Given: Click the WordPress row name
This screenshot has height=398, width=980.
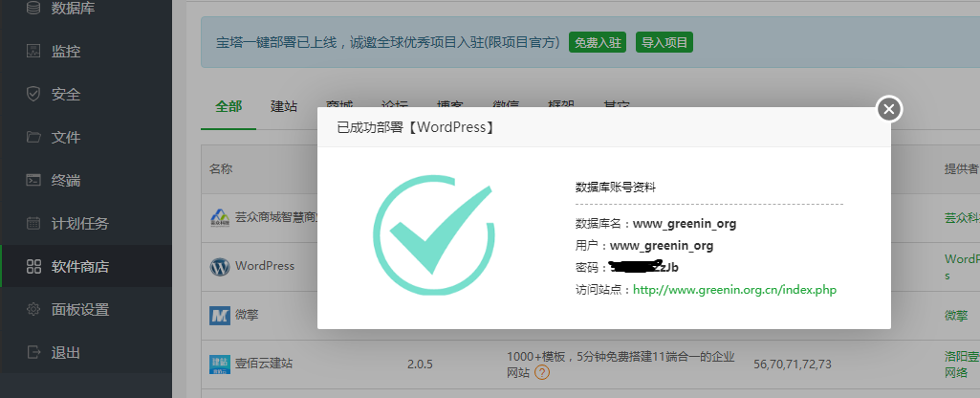Looking at the screenshot, I should 265,266.
